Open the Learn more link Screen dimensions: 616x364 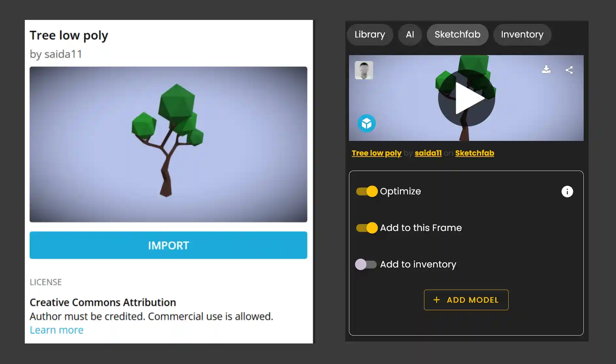[56, 330]
